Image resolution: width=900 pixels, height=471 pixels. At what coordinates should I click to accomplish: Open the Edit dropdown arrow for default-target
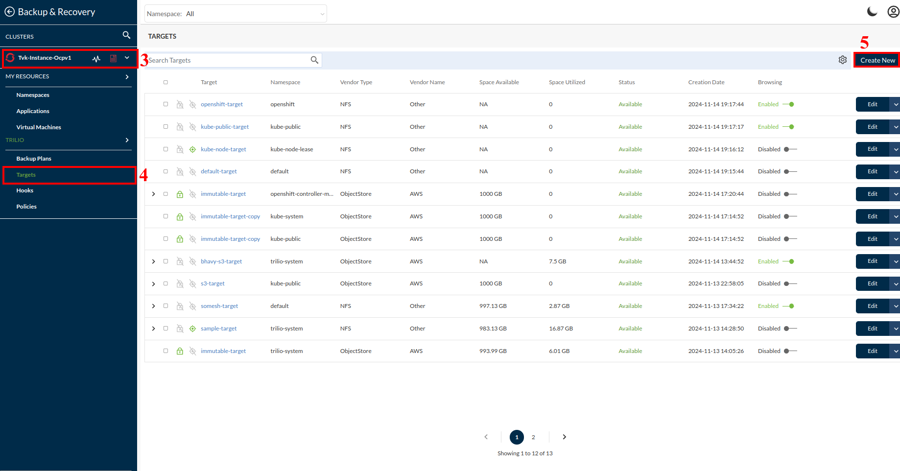[x=895, y=172]
